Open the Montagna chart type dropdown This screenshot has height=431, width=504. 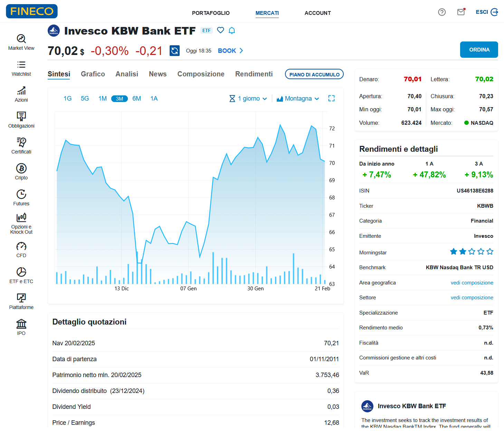(x=298, y=99)
